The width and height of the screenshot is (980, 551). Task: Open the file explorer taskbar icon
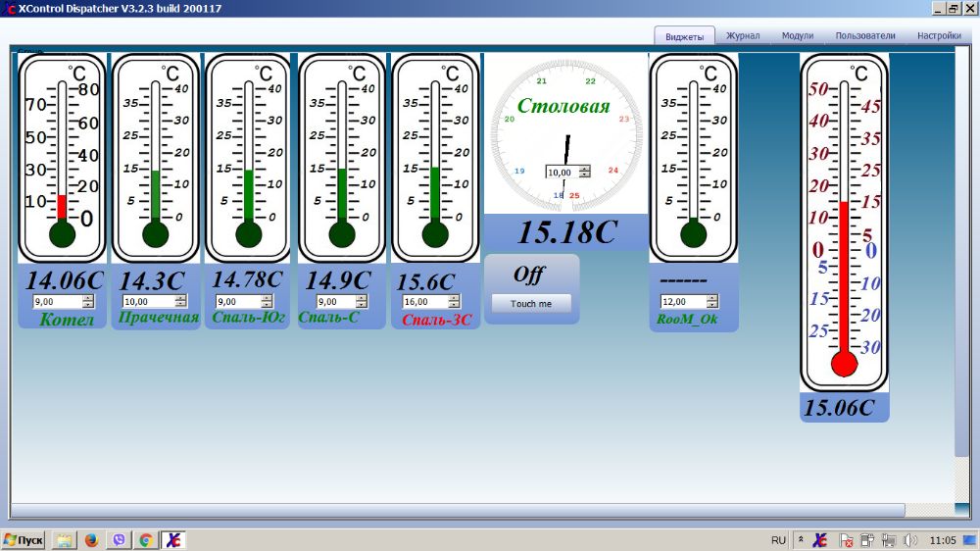[64, 540]
